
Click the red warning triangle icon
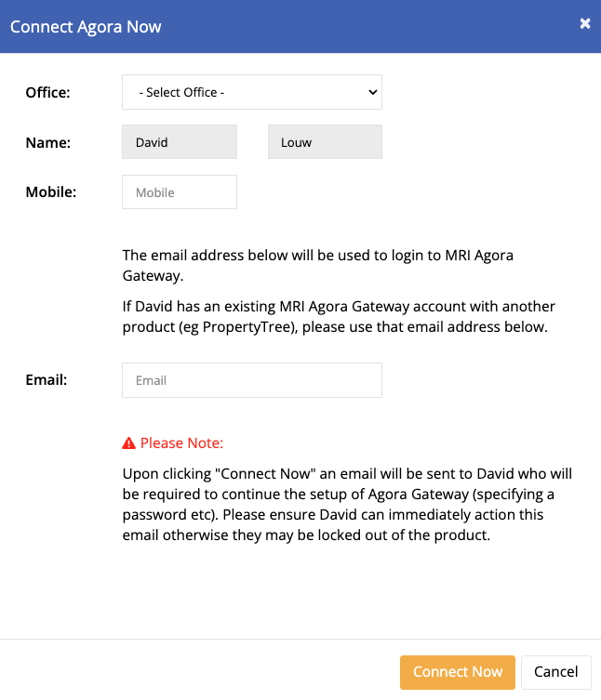(128, 442)
